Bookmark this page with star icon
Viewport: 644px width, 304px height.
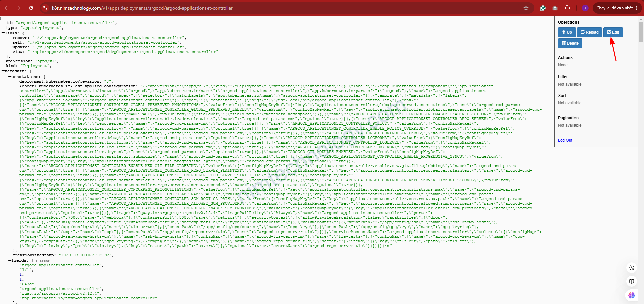pyautogui.click(x=526, y=8)
